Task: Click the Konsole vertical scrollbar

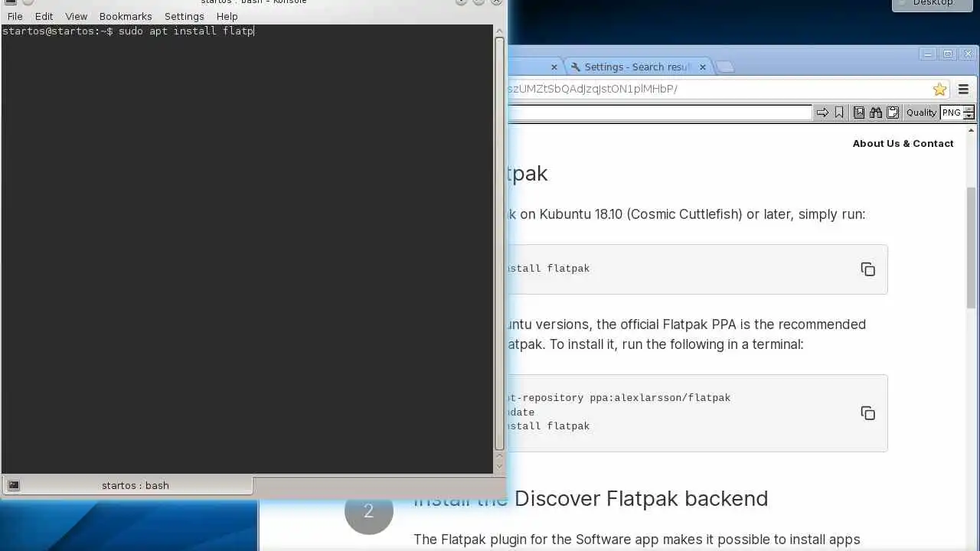Action: (499, 243)
